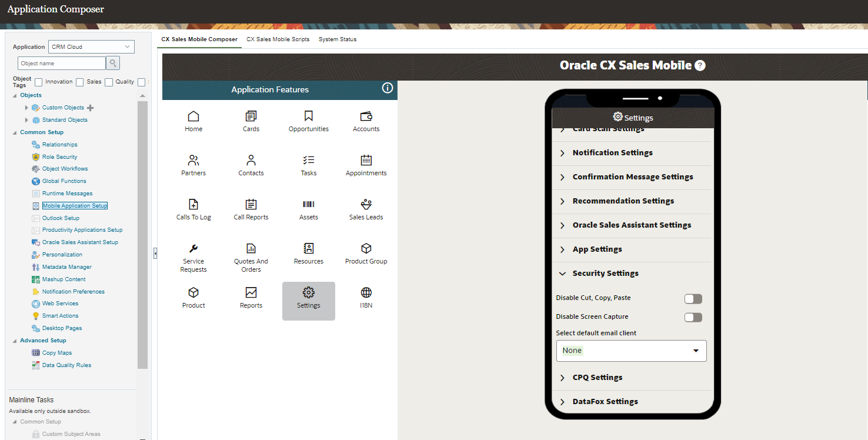
Task: Open the Partners feature icon
Action: coord(193,161)
